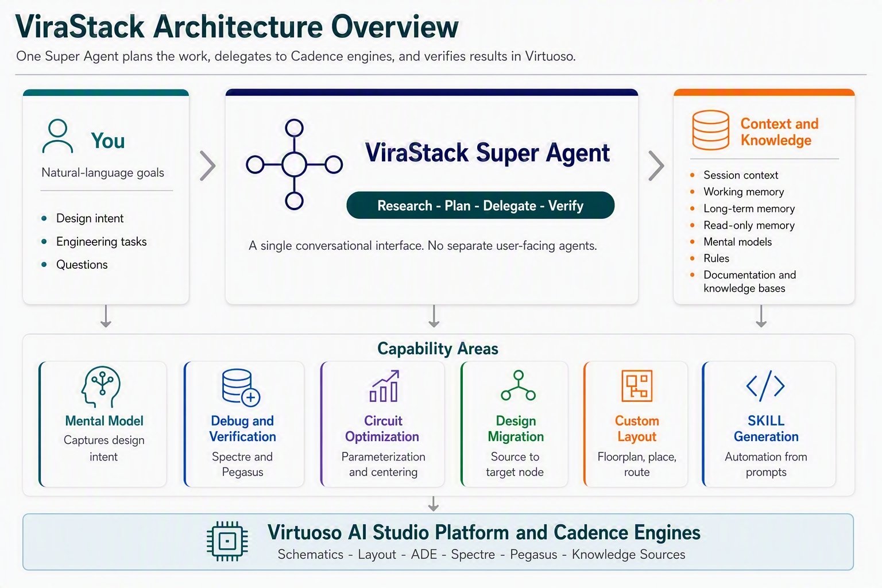Click the chip icon beside Virtuoso AI Studio Platform
The width and height of the screenshot is (882, 588).
[227, 541]
